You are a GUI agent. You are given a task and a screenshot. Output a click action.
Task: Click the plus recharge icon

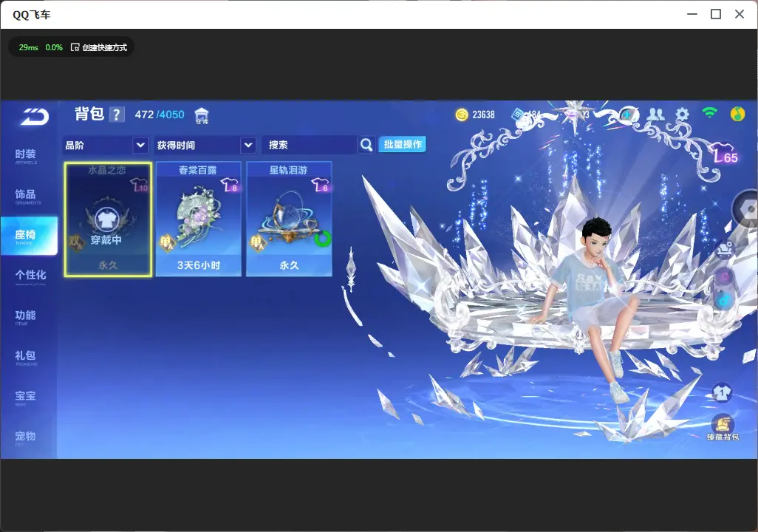627,115
